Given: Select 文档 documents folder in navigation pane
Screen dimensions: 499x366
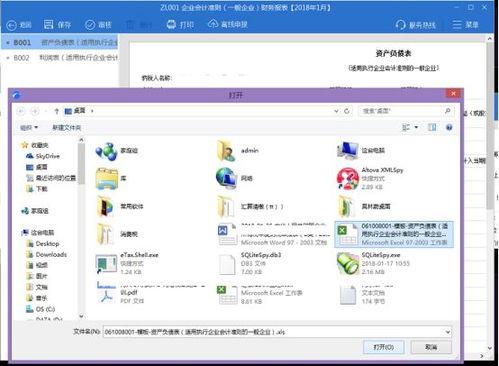Looking at the screenshot, I should point(37,287).
